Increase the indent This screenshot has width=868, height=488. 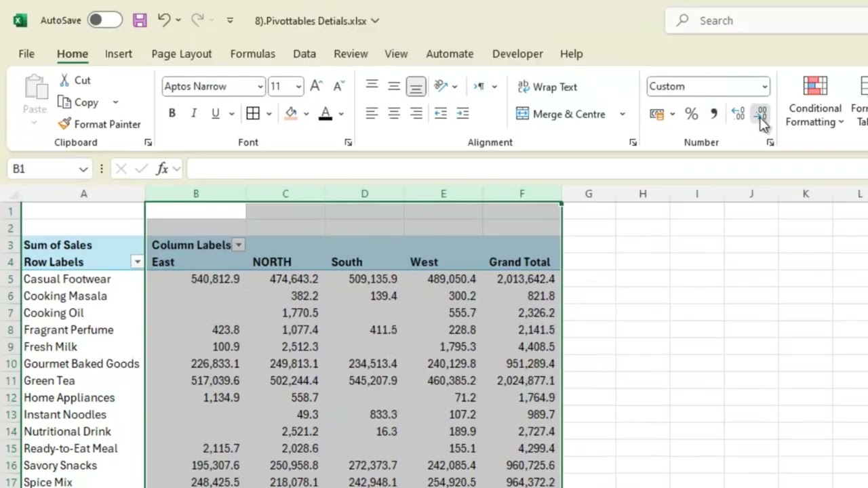(x=462, y=114)
